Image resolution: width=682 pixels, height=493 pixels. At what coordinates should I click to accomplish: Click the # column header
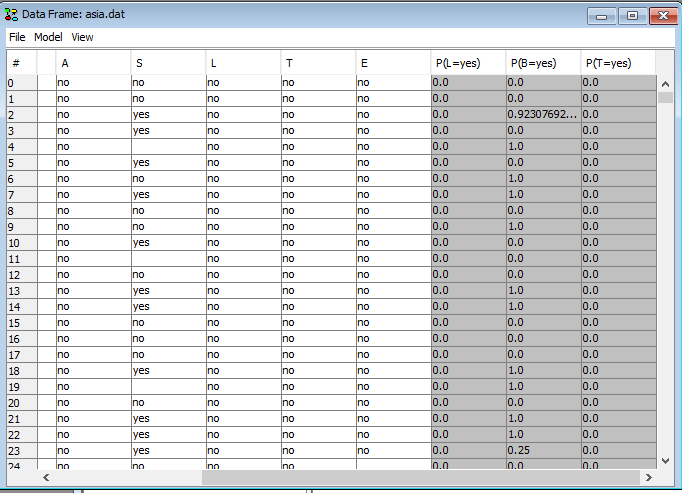[22, 64]
